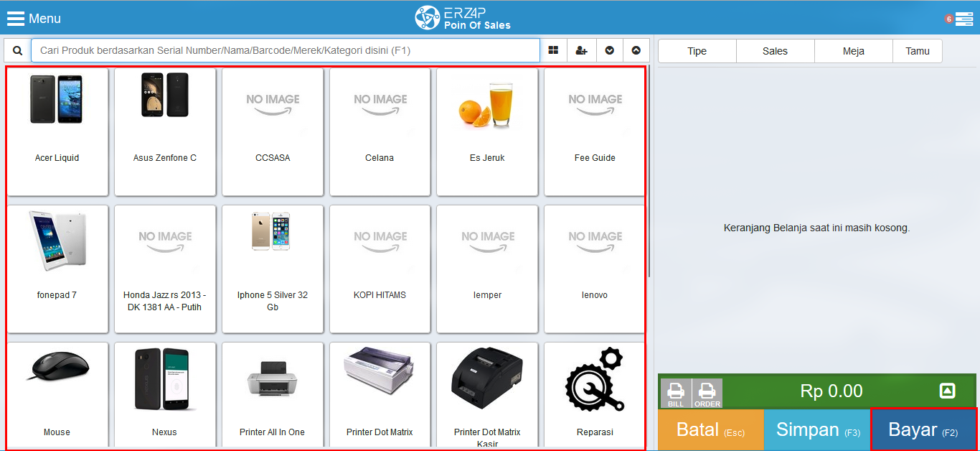Open notifications icon with badge 6
Image resolution: width=980 pixels, height=451 pixels.
959,19
